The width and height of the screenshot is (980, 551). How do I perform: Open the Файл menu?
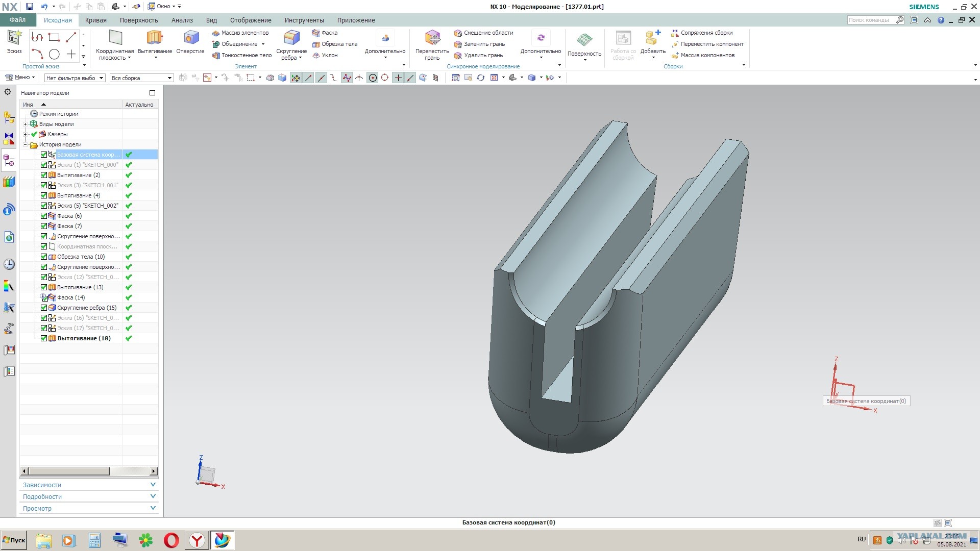point(17,20)
